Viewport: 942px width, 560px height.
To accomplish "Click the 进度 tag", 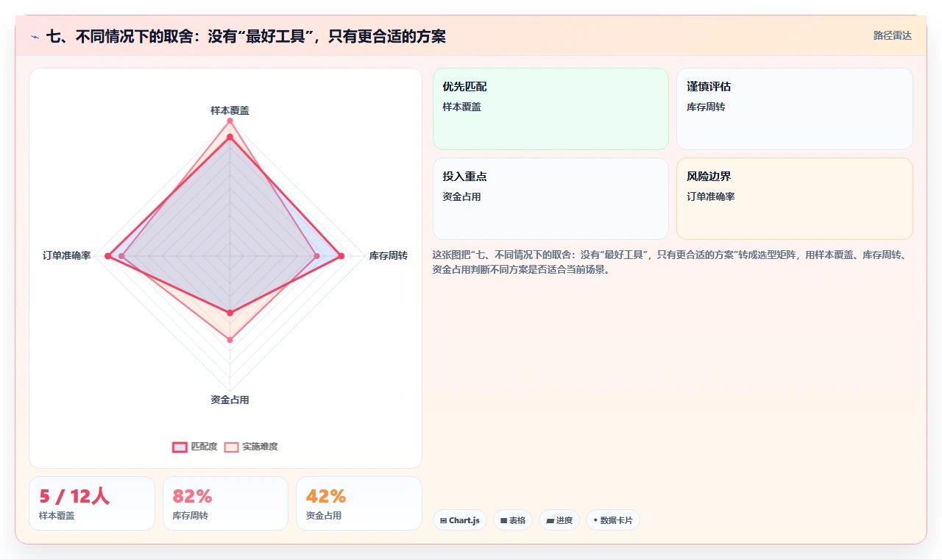I will [559, 520].
